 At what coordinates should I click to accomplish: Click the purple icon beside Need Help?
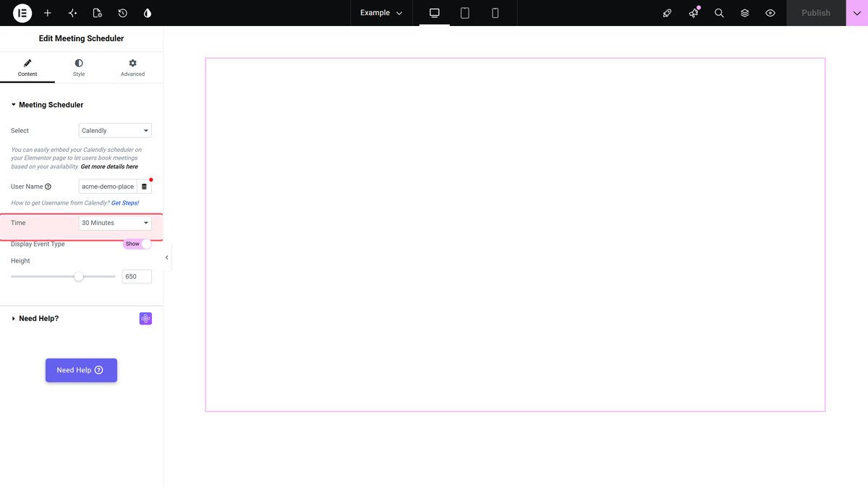point(145,319)
